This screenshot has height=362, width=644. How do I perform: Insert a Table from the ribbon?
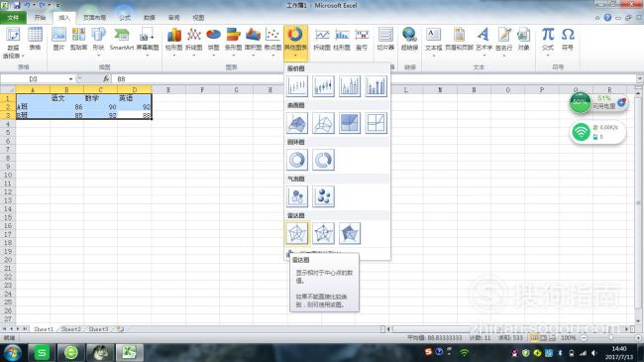(x=35, y=39)
